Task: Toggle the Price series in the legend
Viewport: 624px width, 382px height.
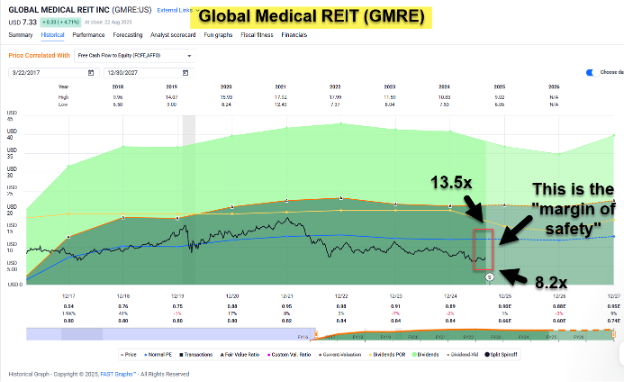Action: click(x=129, y=355)
